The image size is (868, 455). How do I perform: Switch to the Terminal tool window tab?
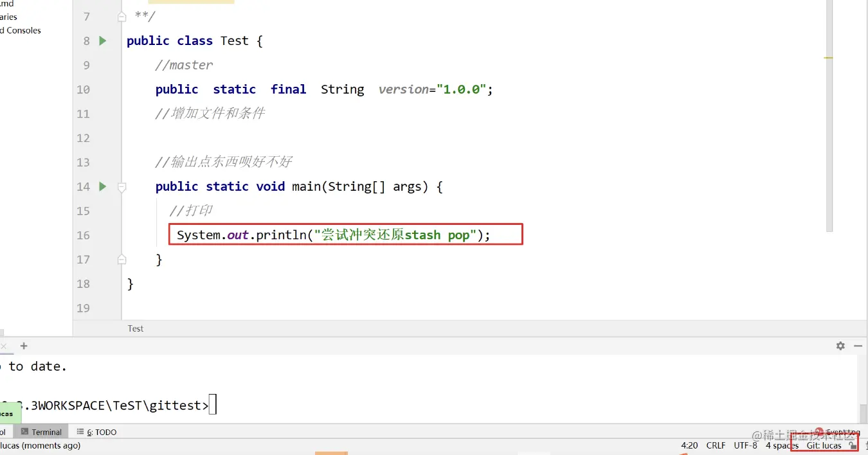41,432
